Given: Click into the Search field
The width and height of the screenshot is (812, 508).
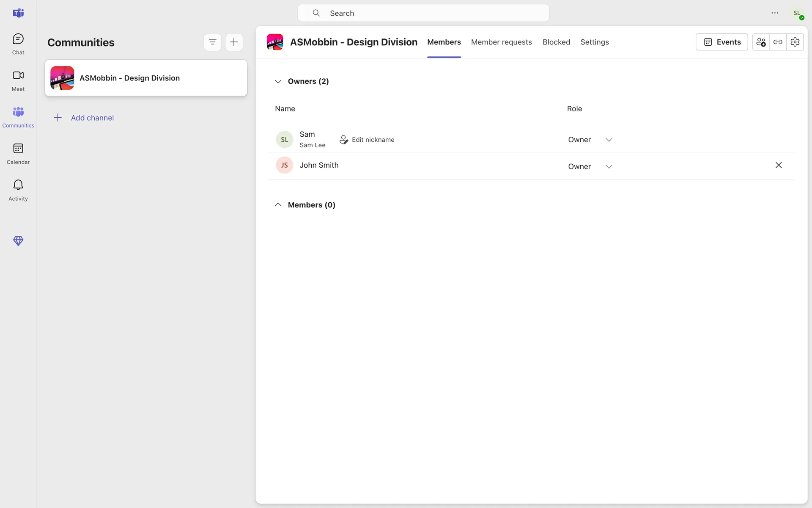Looking at the screenshot, I should 423,13.
